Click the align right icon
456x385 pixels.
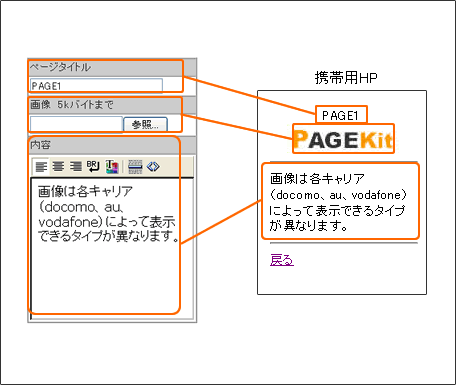[x=76, y=166]
